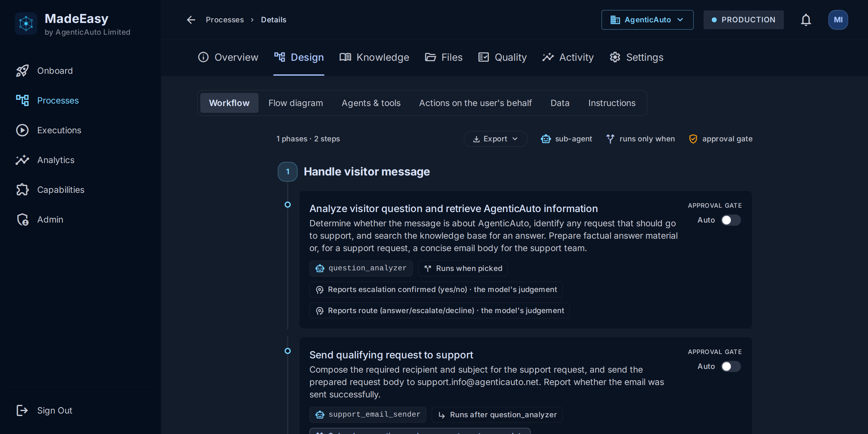Switch to the Knowledge tab
868x434 pixels.
(374, 57)
